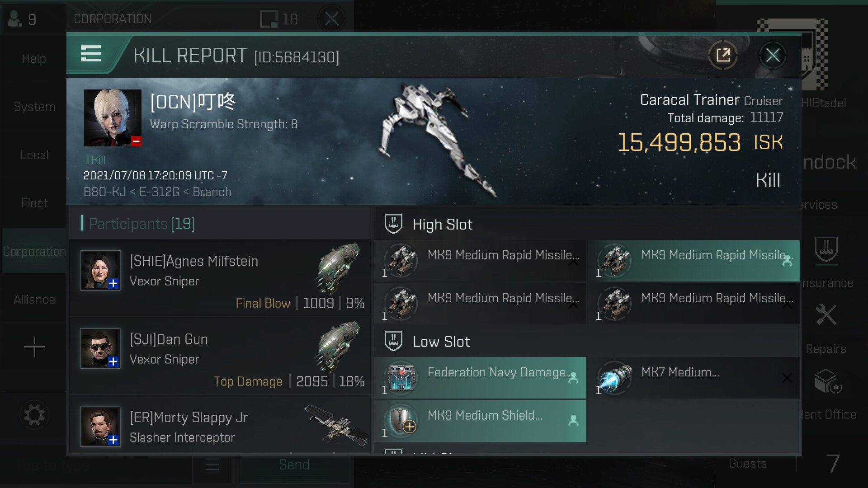Viewport: 868px width, 488px height.
Task: Click the Participants [19] header
Action: pos(142,224)
